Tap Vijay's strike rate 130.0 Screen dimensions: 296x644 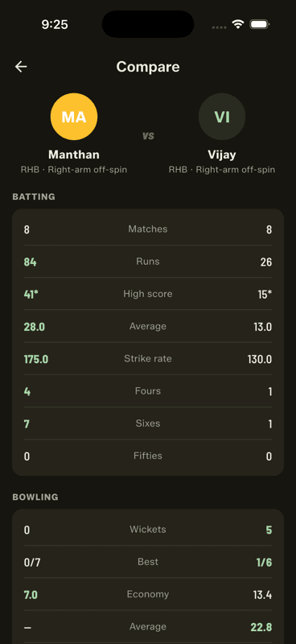click(x=260, y=359)
